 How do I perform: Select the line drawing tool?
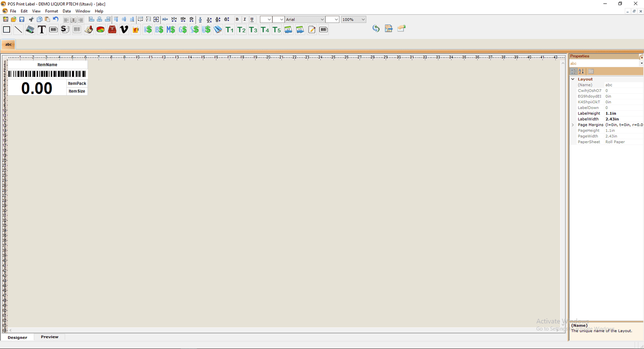pos(18,29)
